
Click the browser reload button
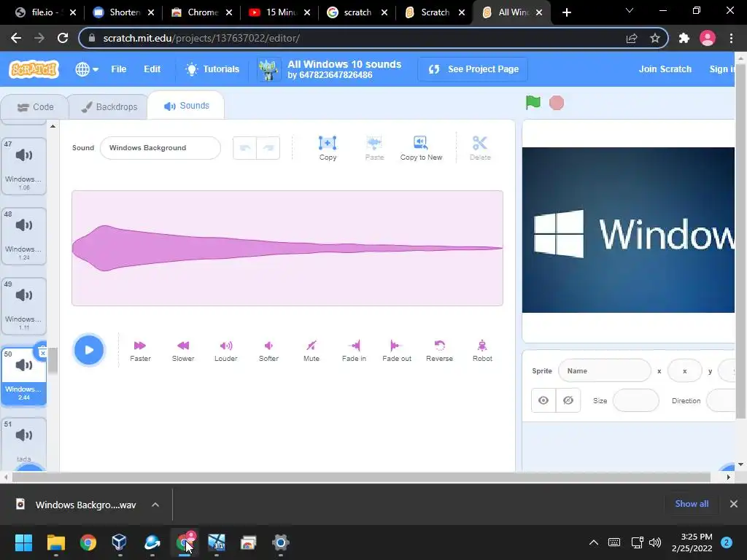[x=63, y=38]
